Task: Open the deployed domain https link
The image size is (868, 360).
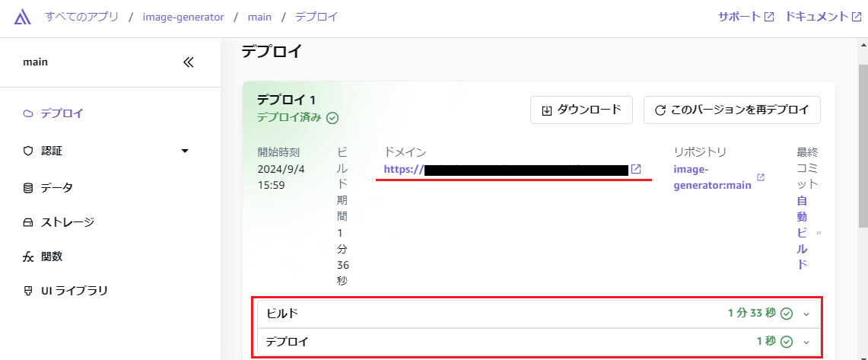Action: (506, 169)
